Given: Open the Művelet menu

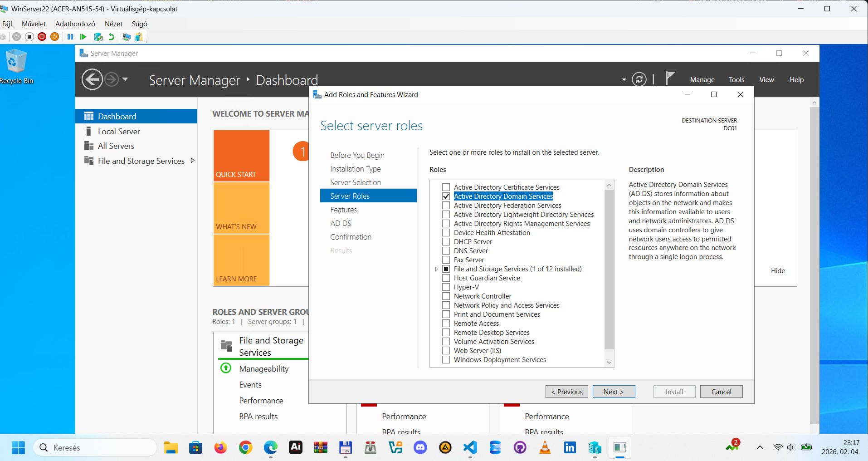Looking at the screenshot, I should [x=34, y=24].
